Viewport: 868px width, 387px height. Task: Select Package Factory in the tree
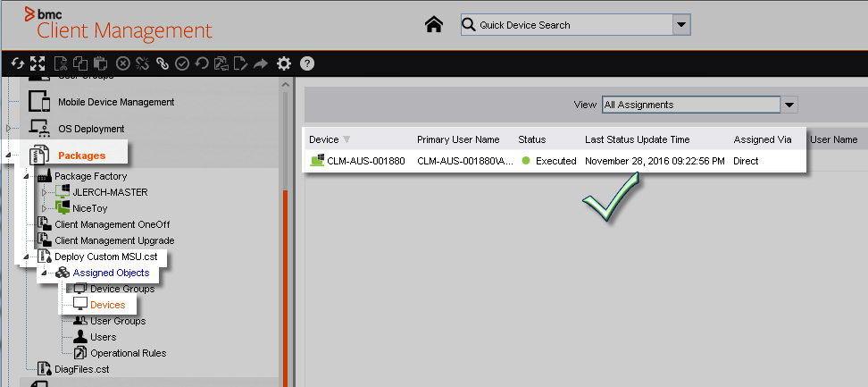coord(91,176)
